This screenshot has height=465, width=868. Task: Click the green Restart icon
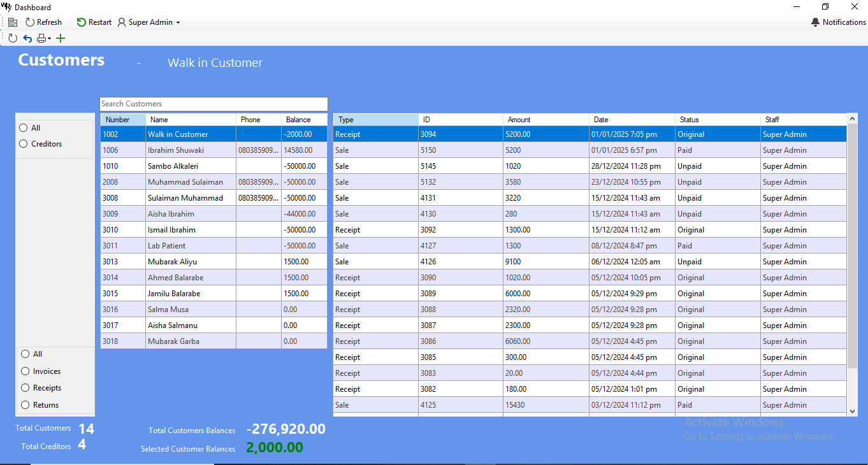pyautogui.click(x=81, y=22)
